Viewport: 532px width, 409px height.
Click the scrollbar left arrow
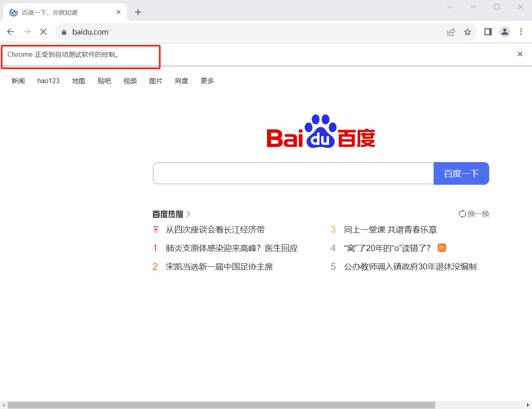pos(4,405)
